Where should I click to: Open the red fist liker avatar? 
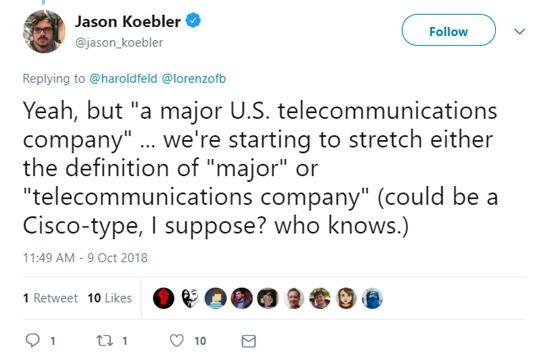point(163,298)
